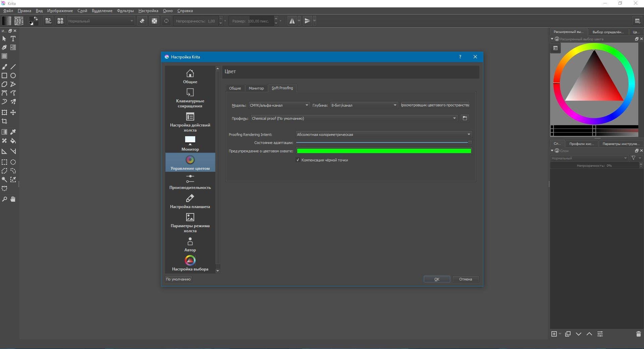
Task: Switch to the Soft Proofing tab
Action: coord(282,88)
